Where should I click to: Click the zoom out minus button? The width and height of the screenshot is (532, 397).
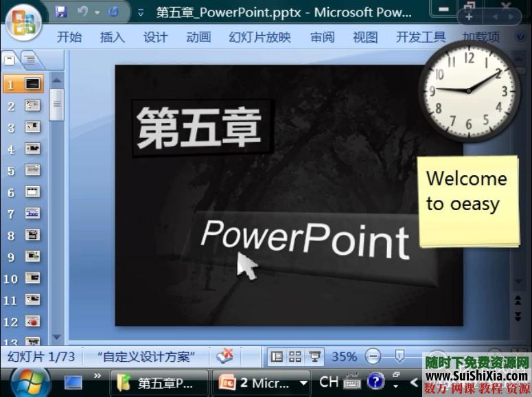click(x=373, y=356)
